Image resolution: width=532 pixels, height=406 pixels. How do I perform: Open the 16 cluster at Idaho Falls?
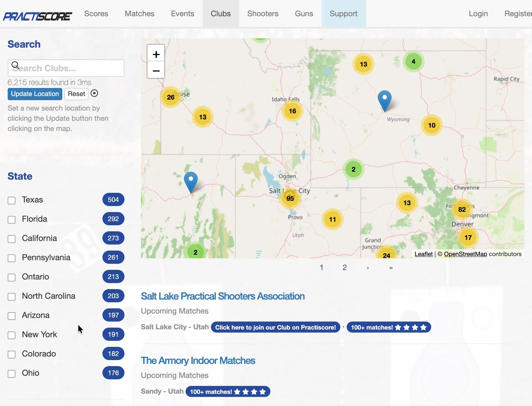click(x=292, y=111)
